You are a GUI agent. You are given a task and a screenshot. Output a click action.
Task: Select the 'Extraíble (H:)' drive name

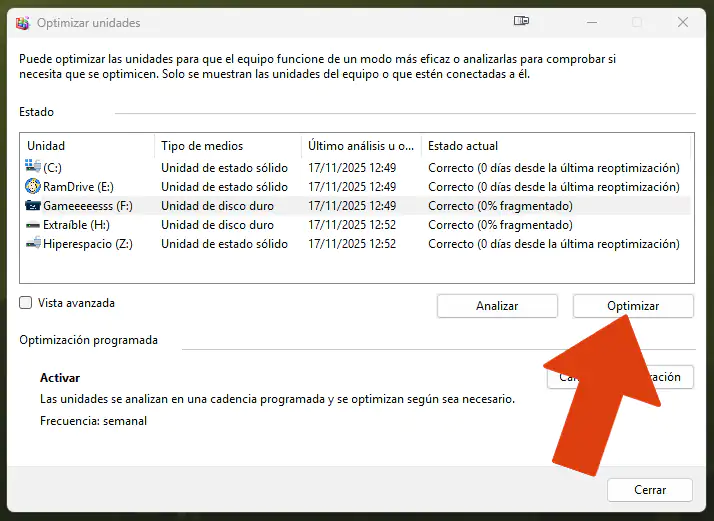click(x=76, y=225)
